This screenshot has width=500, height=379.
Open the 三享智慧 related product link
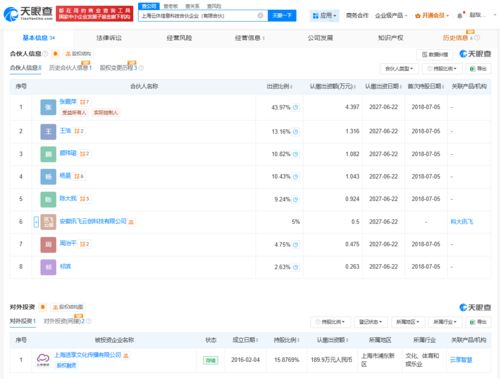461,360
